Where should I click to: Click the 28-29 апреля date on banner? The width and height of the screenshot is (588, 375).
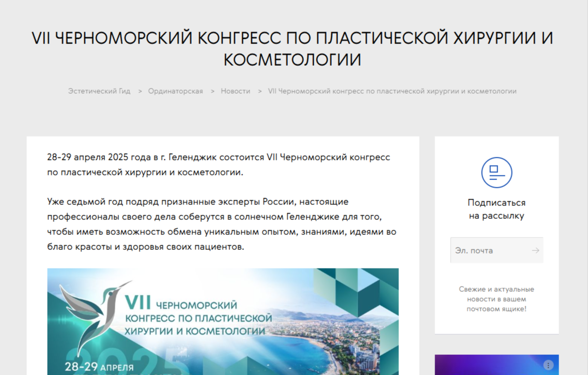(99, 368)
